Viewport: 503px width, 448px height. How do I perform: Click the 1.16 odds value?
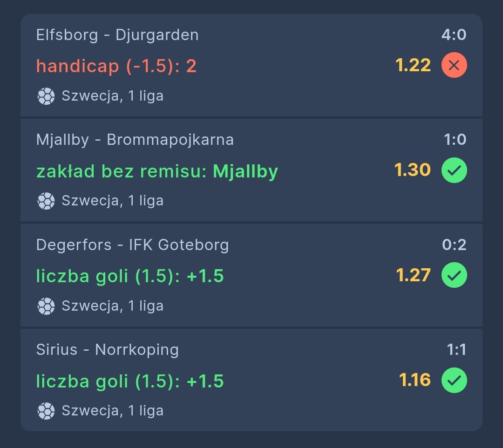[x=415, y=380]
